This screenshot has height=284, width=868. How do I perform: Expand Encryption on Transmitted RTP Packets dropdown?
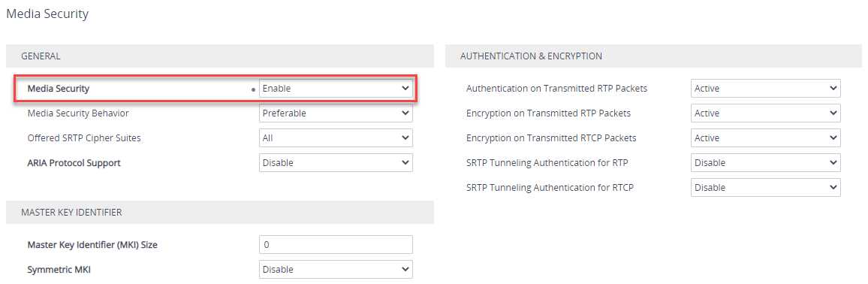pyautogui.click(x=766, y=113)
